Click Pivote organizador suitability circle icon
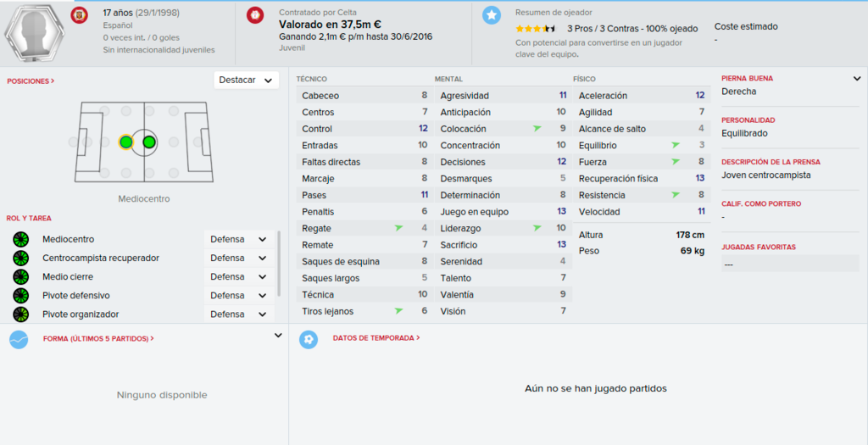The width and height of the screenshot is (868, 445). point(20,314)
